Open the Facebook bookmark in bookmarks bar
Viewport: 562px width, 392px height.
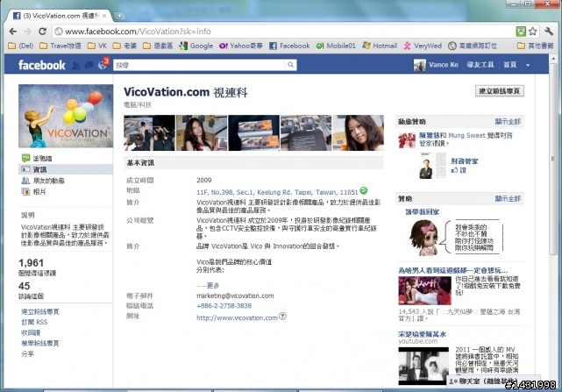click(289, 46)
